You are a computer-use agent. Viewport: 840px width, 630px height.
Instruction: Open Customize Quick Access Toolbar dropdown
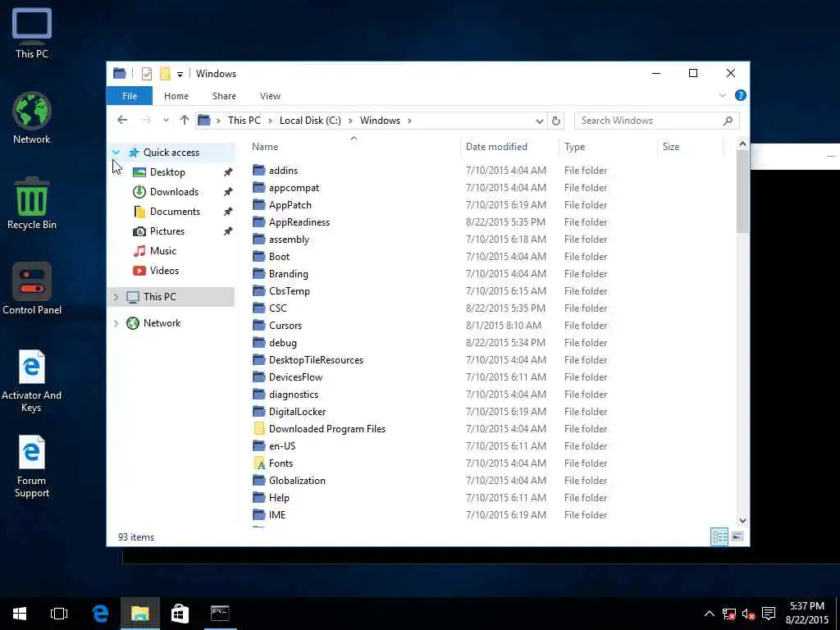pyautogui.click(x=180, y=75)
